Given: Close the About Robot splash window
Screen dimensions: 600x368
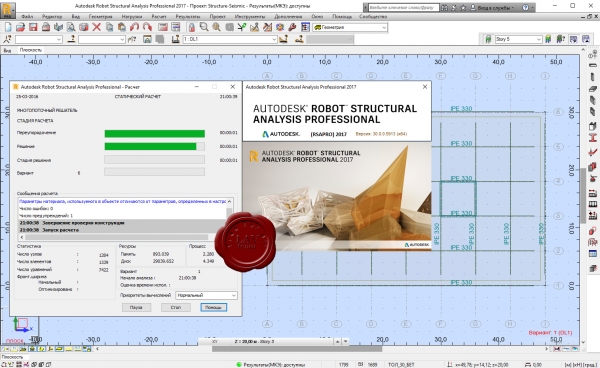Looking at the screenshot, I should [425, 87].
